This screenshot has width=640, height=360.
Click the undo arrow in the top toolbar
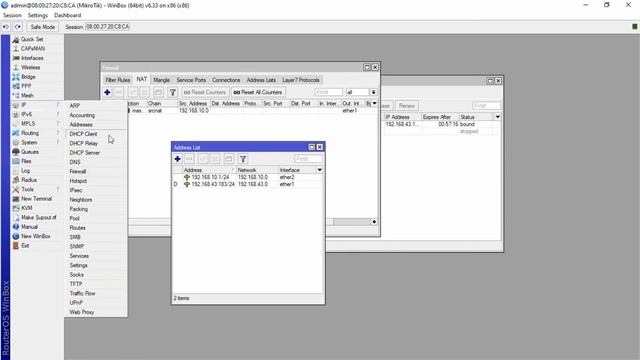point(6,27)
